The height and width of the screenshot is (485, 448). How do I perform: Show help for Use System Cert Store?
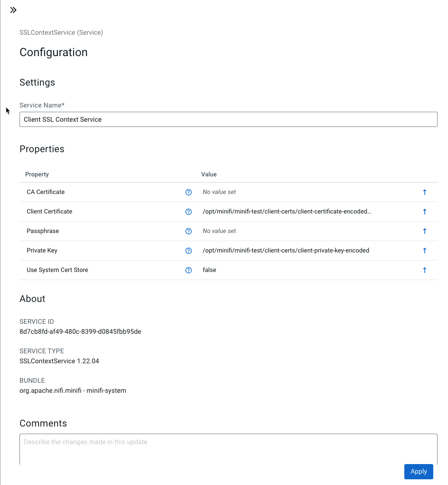189,270
